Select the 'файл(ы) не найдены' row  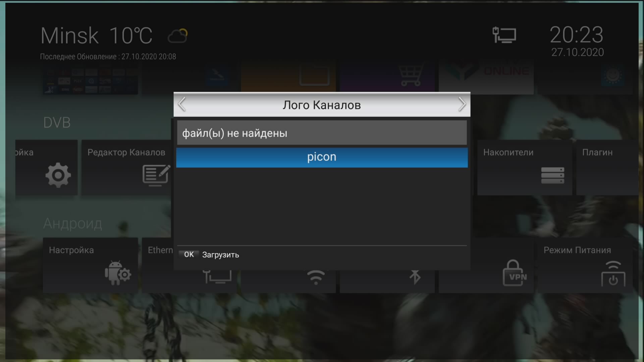tap(322, 133)
